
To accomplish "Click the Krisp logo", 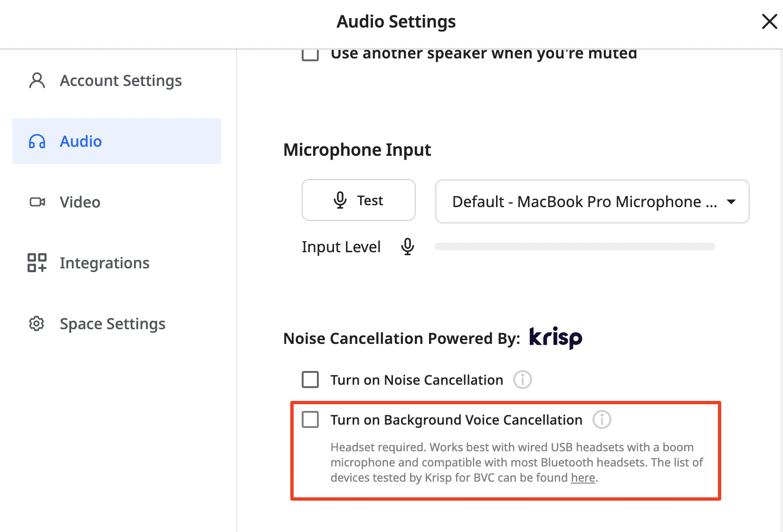I will click(556, 338).
